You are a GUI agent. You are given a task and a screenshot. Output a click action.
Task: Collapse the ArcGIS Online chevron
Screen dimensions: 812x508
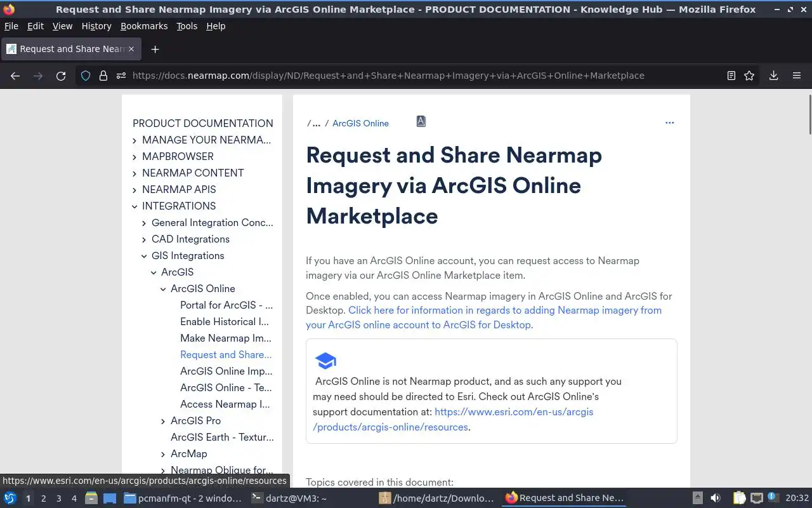(163, 289)
